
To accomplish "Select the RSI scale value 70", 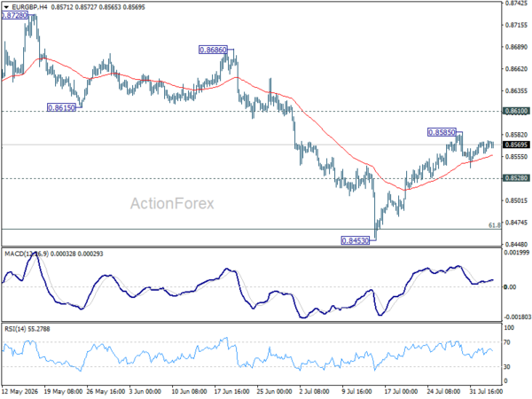I will (507, 342).
